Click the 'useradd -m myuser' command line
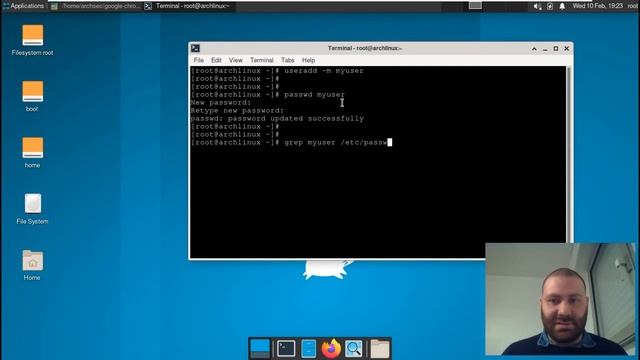The height and width of the screenshot is (360, 640). [277, 71]
